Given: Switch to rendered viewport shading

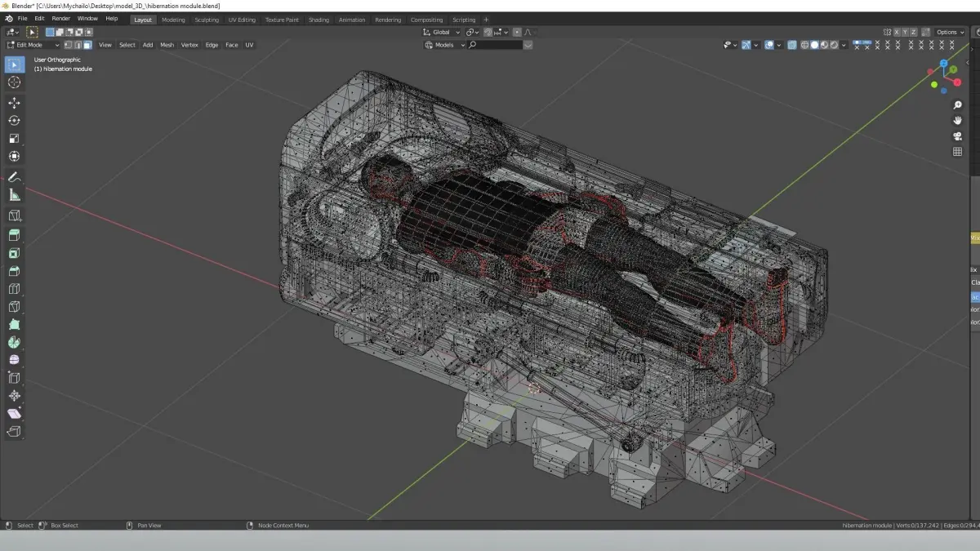Looking at the screenshot, I should click(x=834, y=45).
